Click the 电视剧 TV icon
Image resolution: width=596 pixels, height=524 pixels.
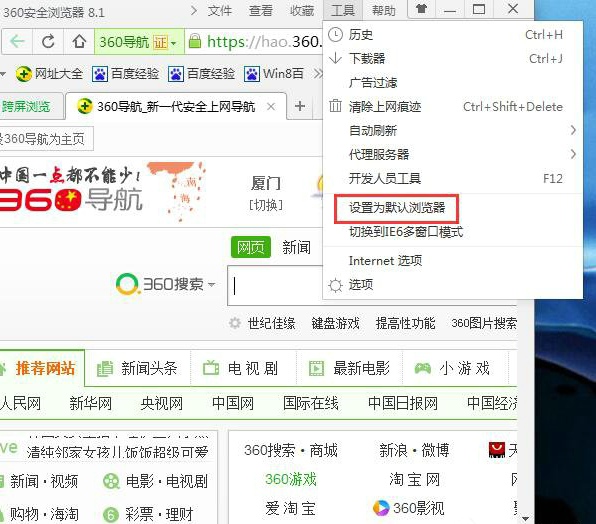[x=211, y=368]
